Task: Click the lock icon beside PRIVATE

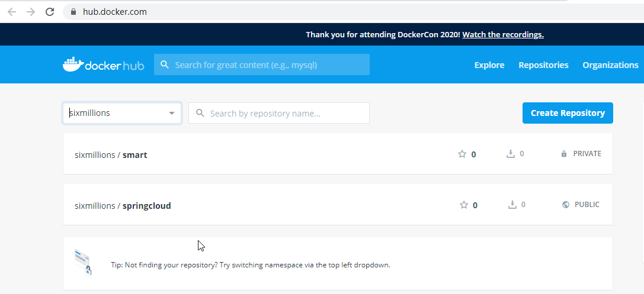Action: click(x=564, y=154)
